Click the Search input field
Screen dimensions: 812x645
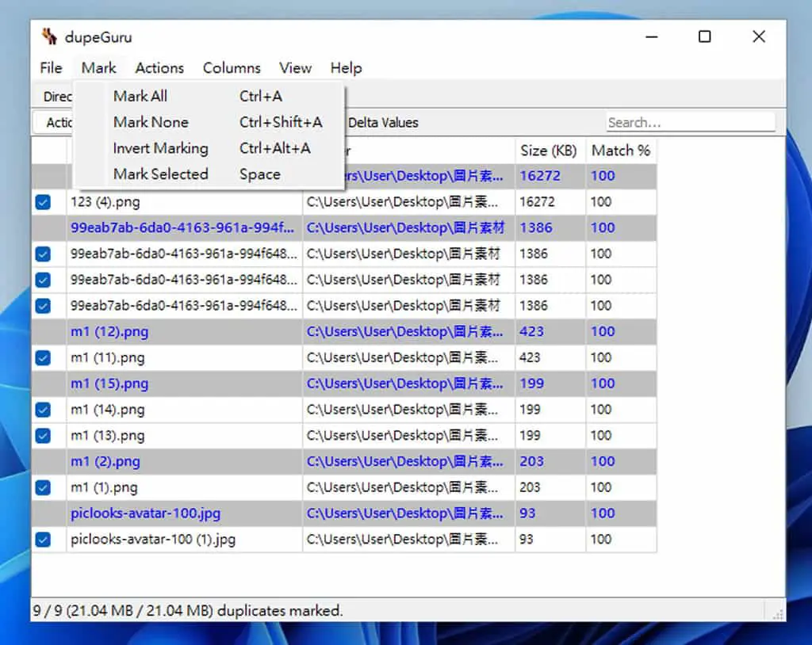point(691,123)
